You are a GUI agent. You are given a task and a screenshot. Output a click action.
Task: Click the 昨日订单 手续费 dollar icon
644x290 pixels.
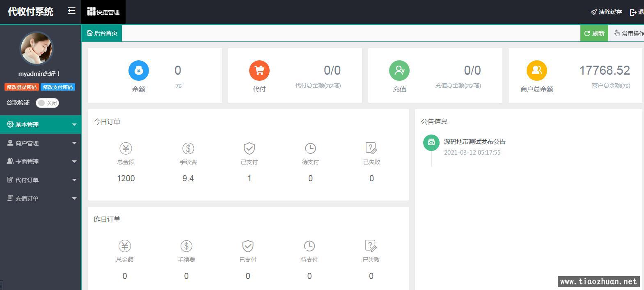click(x=186, y=246)
